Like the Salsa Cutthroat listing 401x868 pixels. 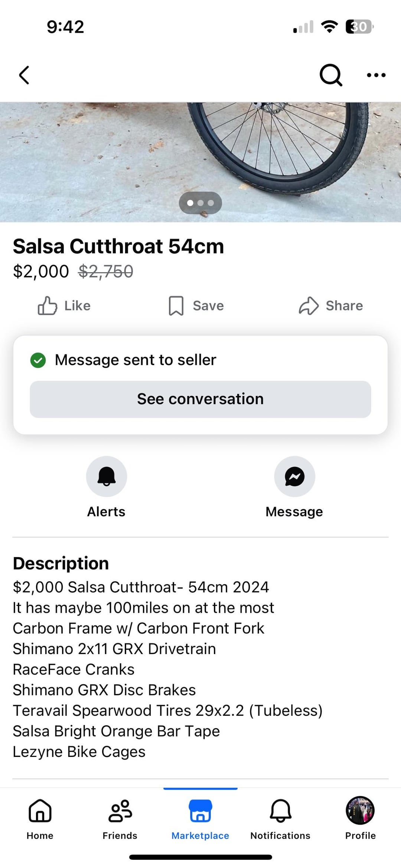click(x=64, y=306)
